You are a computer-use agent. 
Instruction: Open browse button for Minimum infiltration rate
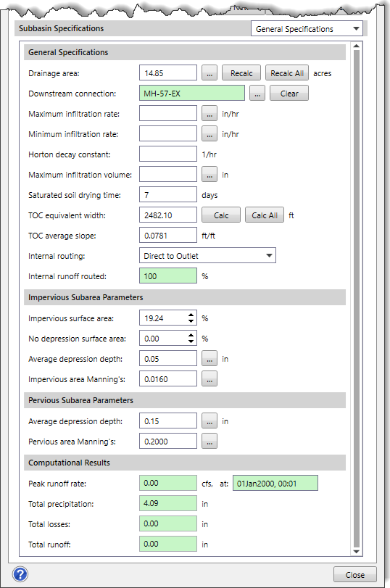209,133
